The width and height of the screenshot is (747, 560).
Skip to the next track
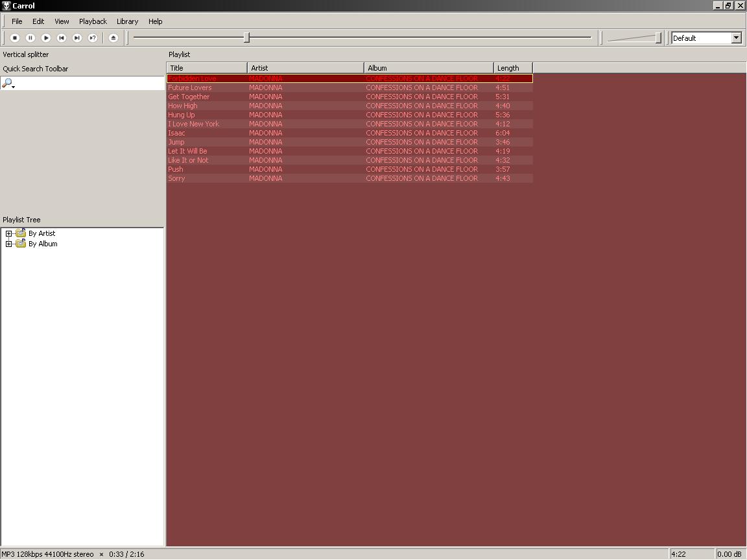[77, 38]
